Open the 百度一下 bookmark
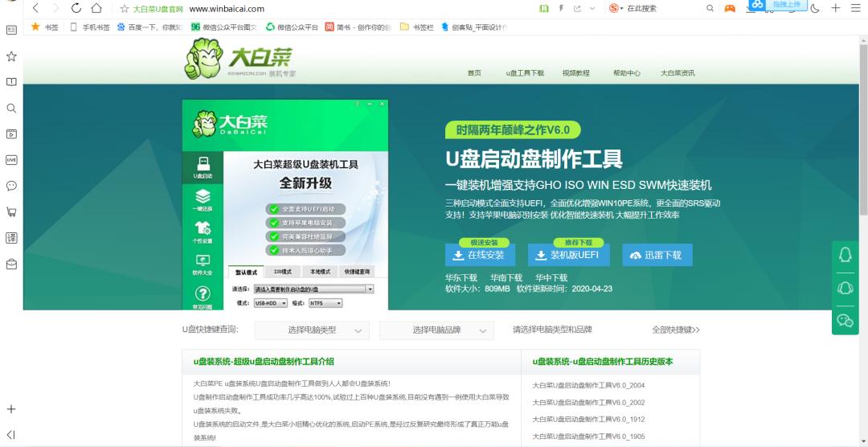The image size is (868, 447). pos(149,27)
